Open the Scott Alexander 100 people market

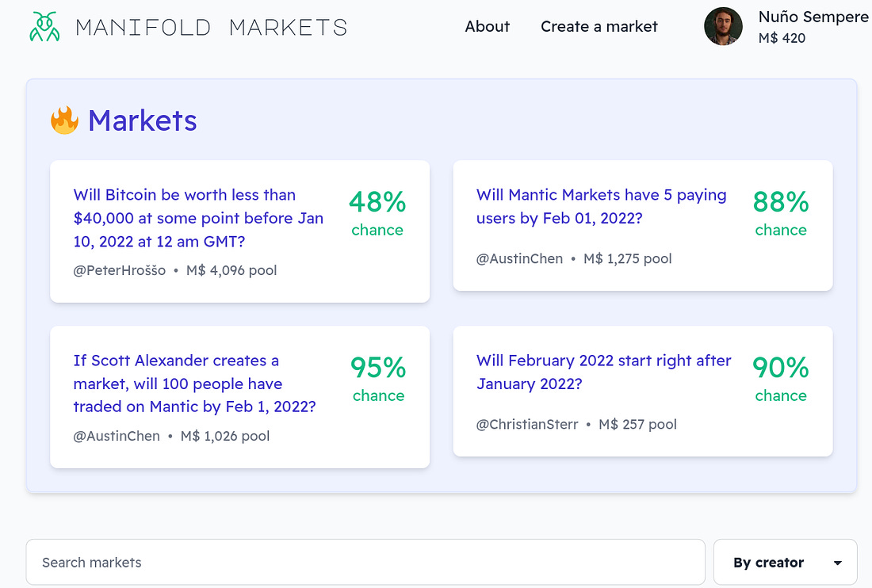click(194, 384)
